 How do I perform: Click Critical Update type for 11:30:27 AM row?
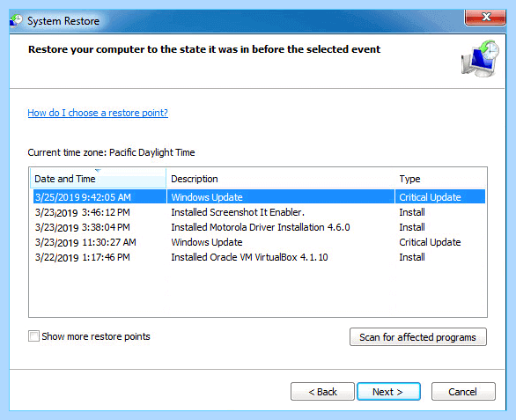click(430, 242)
